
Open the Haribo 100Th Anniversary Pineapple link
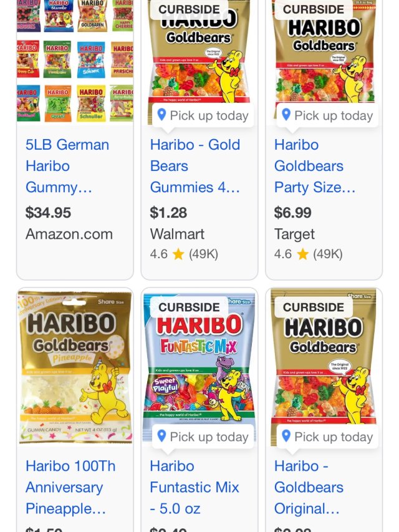[x=70, y=487]
